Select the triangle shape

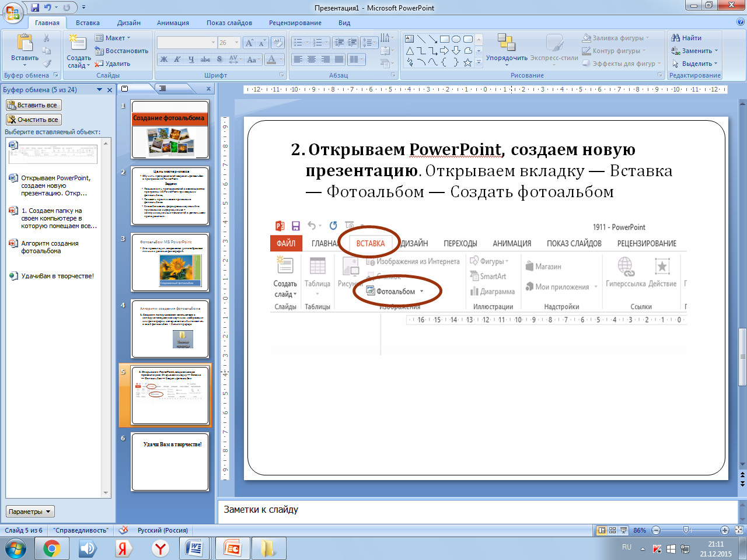pos(410,51)
